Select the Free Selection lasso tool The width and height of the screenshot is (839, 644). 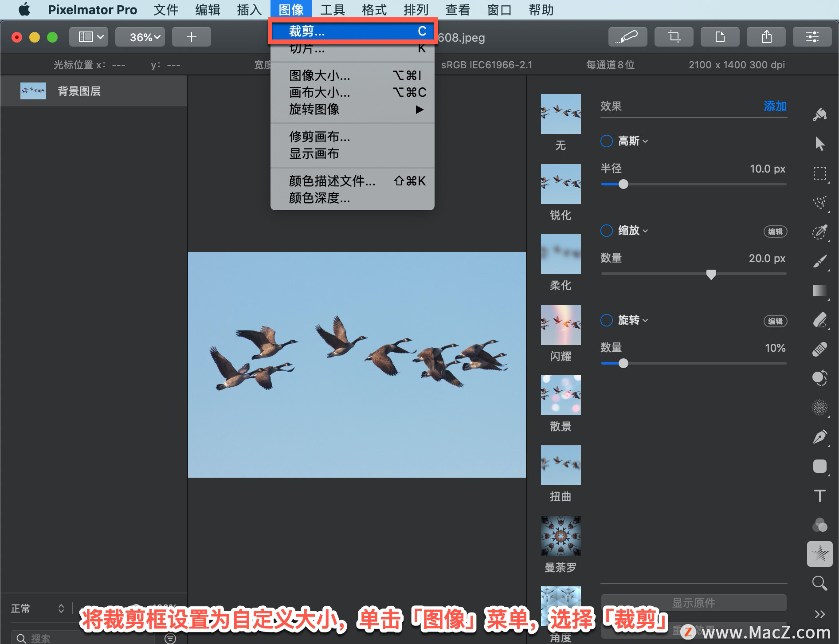tap(819, 203)
